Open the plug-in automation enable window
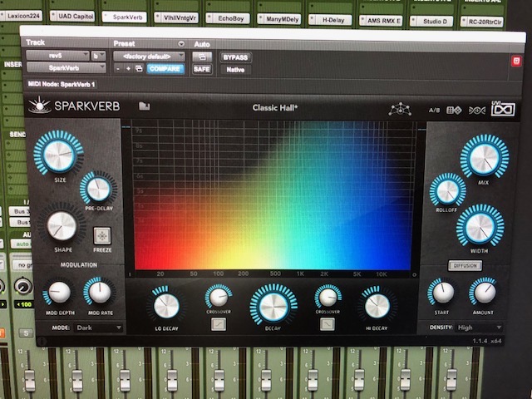 coord(202,57)
